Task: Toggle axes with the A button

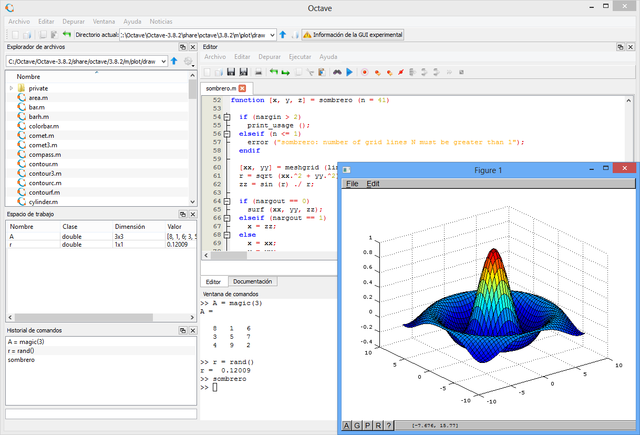Action: tap(347, 426)
